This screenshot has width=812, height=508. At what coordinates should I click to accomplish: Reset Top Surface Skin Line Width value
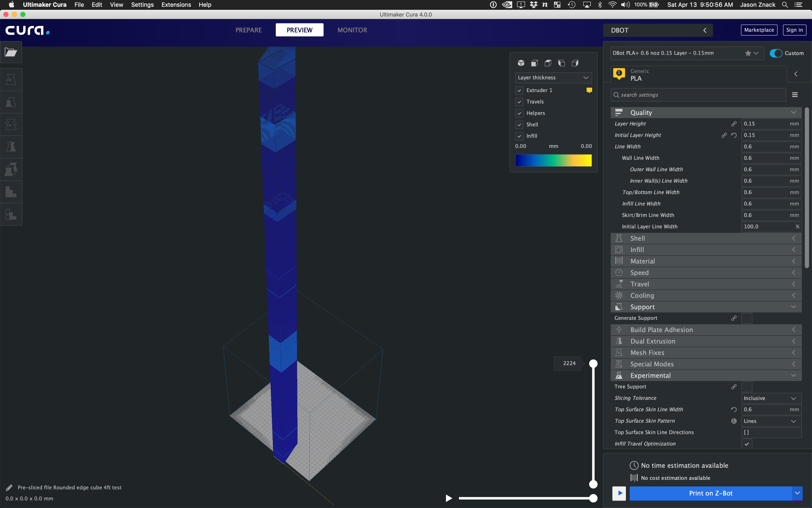[734, 409]
